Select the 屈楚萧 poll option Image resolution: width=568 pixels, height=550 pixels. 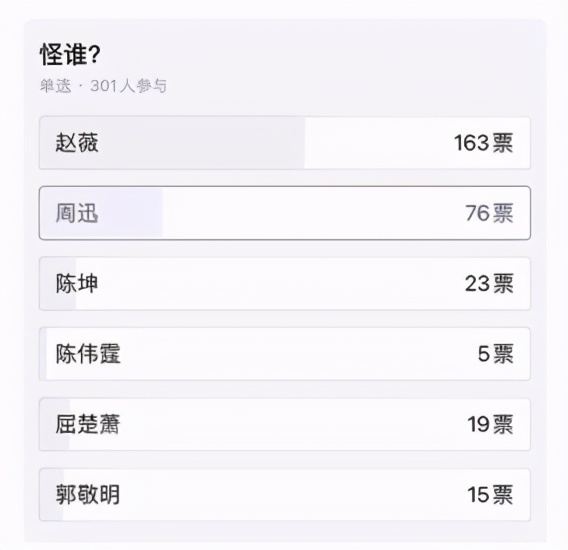pyautogui.click(x=285, y=424)
